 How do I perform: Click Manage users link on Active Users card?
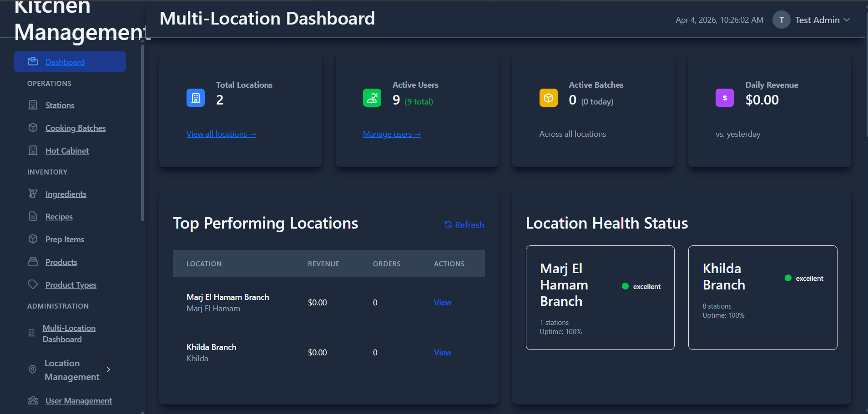click(392, 133)
